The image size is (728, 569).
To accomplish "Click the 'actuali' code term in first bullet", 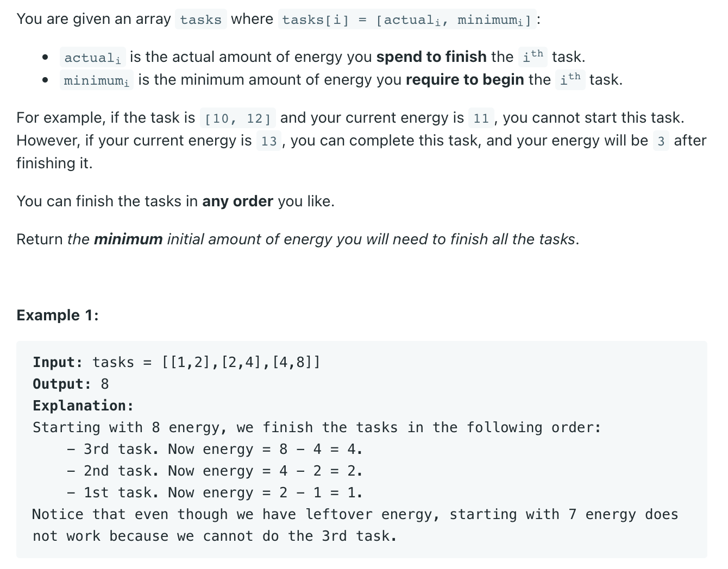I will click(93, 58).
